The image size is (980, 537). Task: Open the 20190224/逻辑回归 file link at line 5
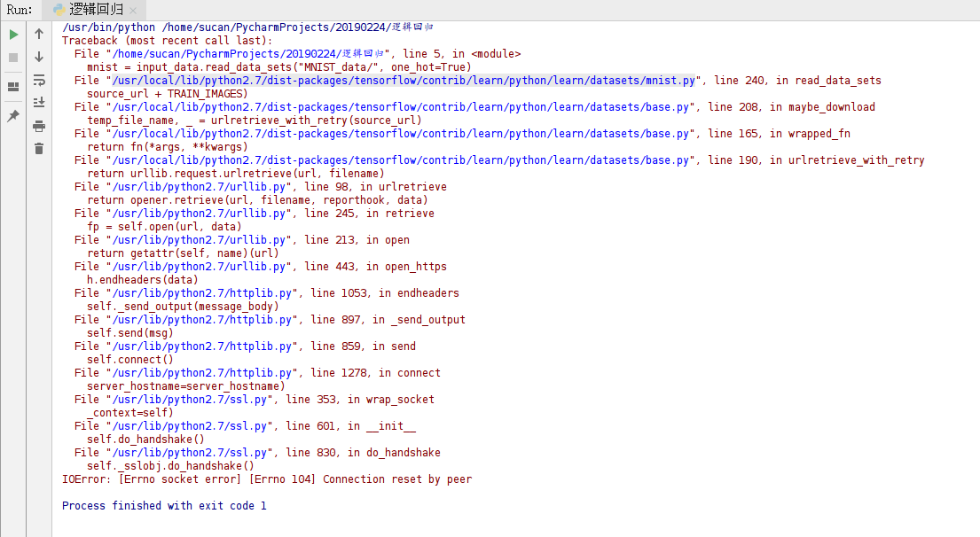click(x=247, y=54)
